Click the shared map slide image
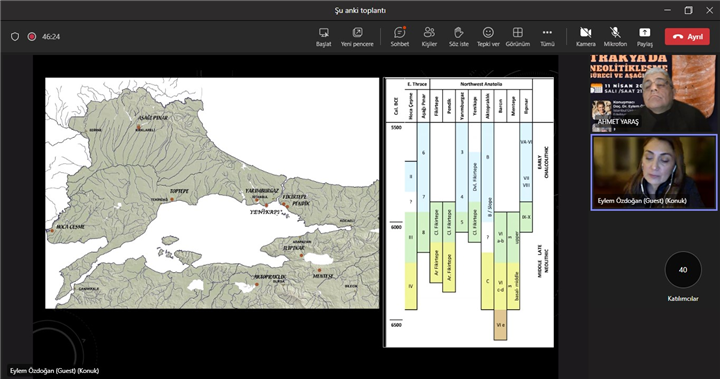The width and height of the screenshot is (720, 379). pyautogui.click(x=212, y=193)
